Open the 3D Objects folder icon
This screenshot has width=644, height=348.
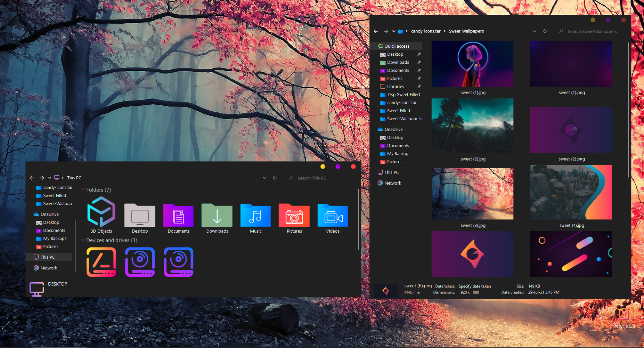[101, 212]
